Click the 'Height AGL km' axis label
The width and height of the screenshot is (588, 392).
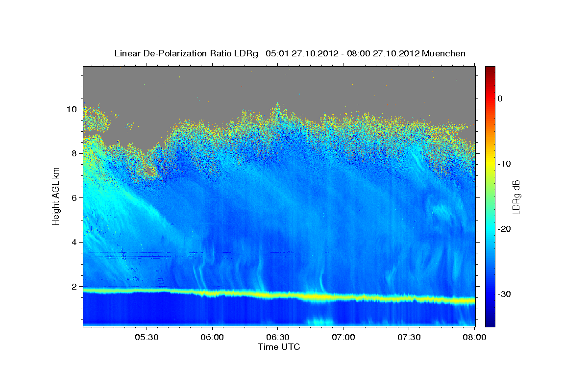pyautogui.click(x=56, y=196)
